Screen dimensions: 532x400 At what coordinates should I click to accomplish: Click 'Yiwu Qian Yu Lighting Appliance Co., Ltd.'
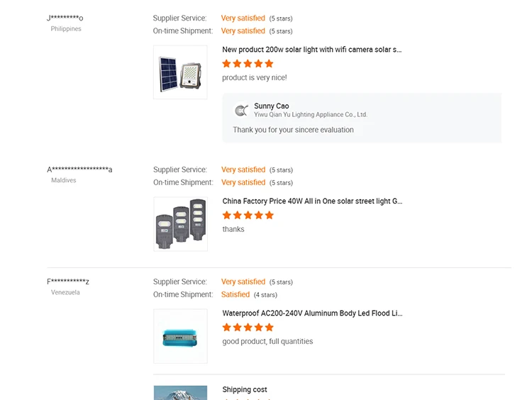pos(311,115)
